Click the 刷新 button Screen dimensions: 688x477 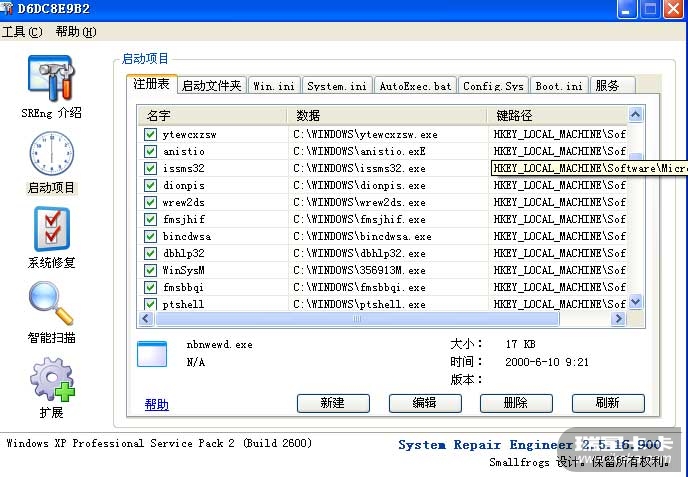click(x=608, y=403)
